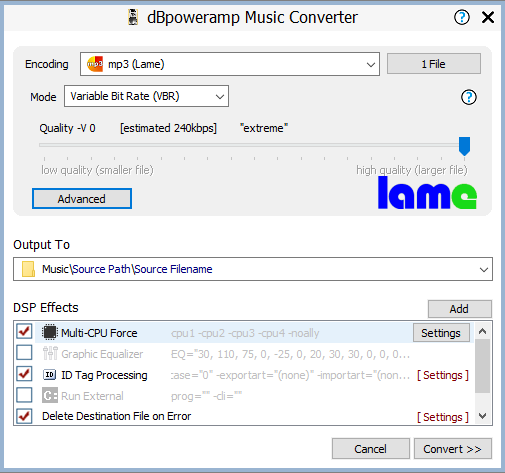This screenshot has height=473, width=505.
Task: Click the mp3 codec icon in Encoding box
Action: 95,64
